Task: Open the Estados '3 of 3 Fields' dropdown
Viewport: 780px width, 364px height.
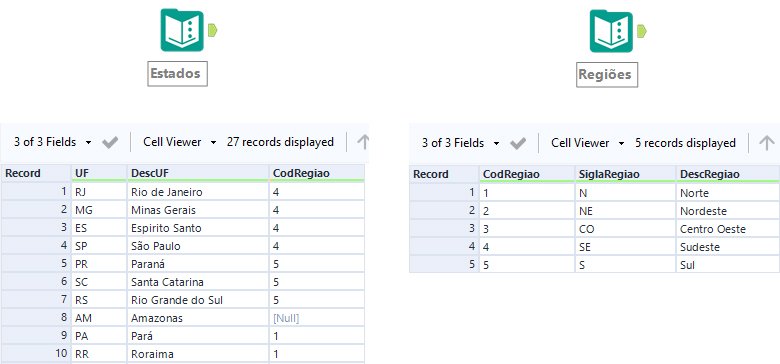Action: point(53,142)
